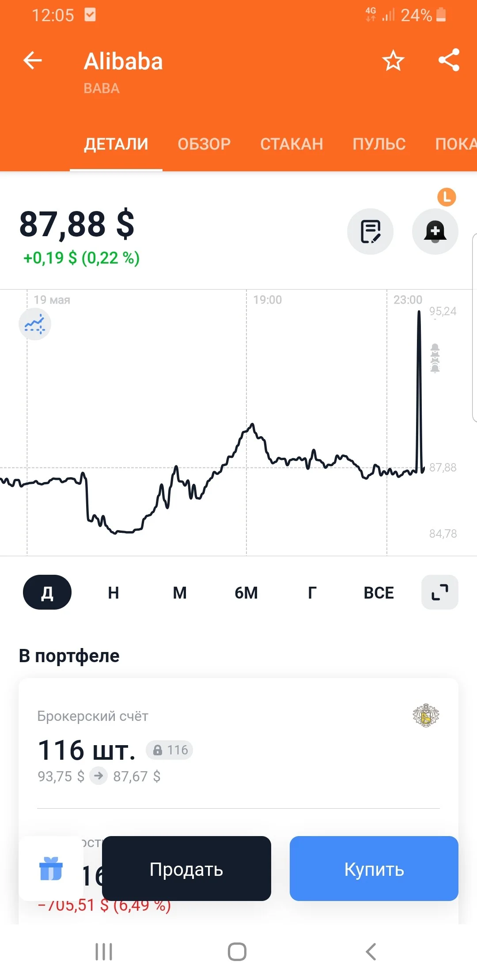The image size is (477, 980).
Task: Open the ОБЗОР tab
Action: click(x=204, y=144)
